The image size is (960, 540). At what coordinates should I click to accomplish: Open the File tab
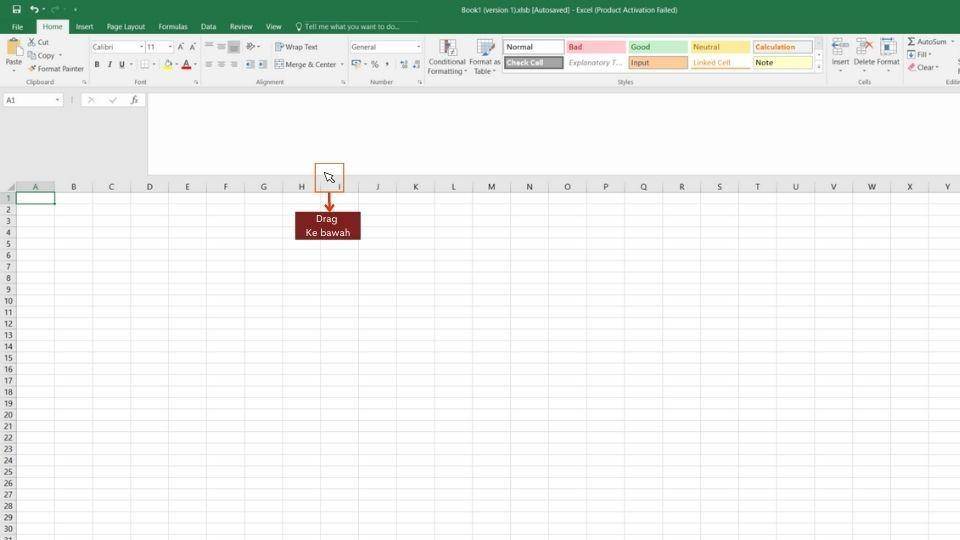tap(17, 26)
